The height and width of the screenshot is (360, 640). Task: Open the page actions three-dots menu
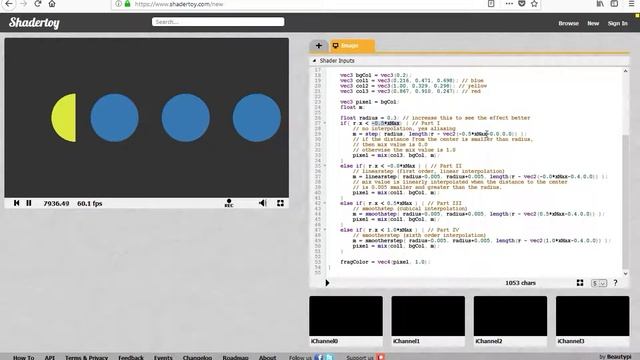(x=509, y=4)
